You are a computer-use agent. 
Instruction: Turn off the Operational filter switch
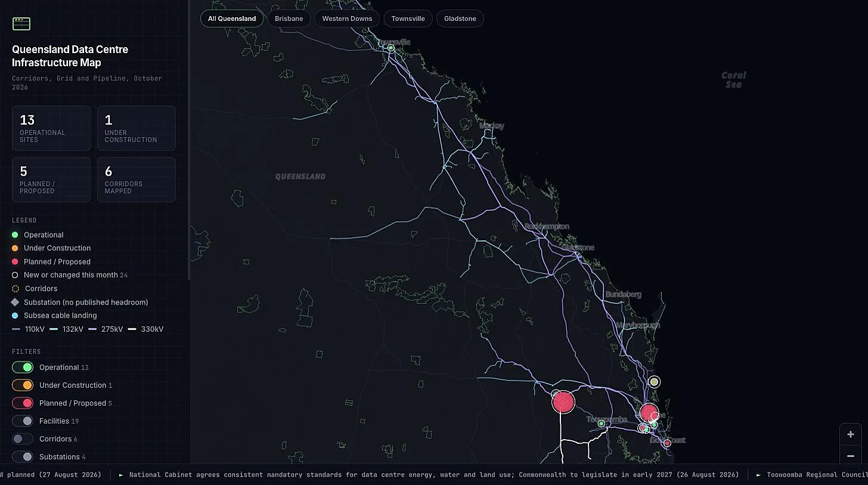(23, 367)
